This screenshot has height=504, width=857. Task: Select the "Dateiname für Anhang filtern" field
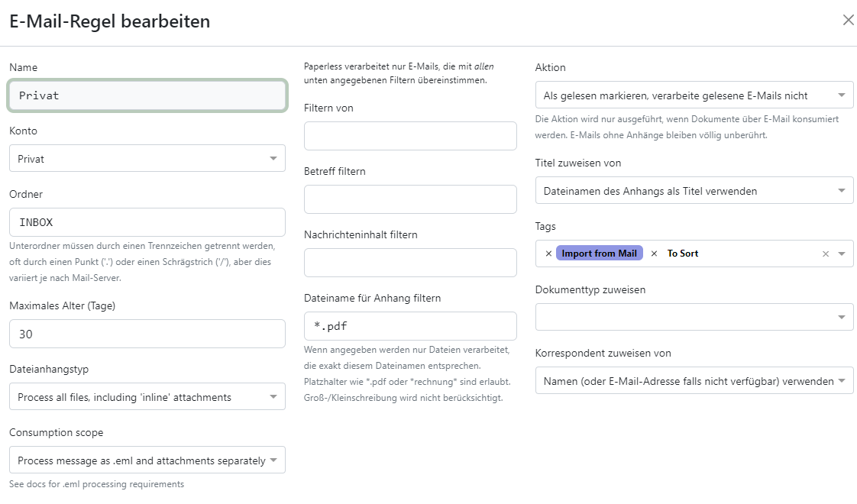click(410, 325)
